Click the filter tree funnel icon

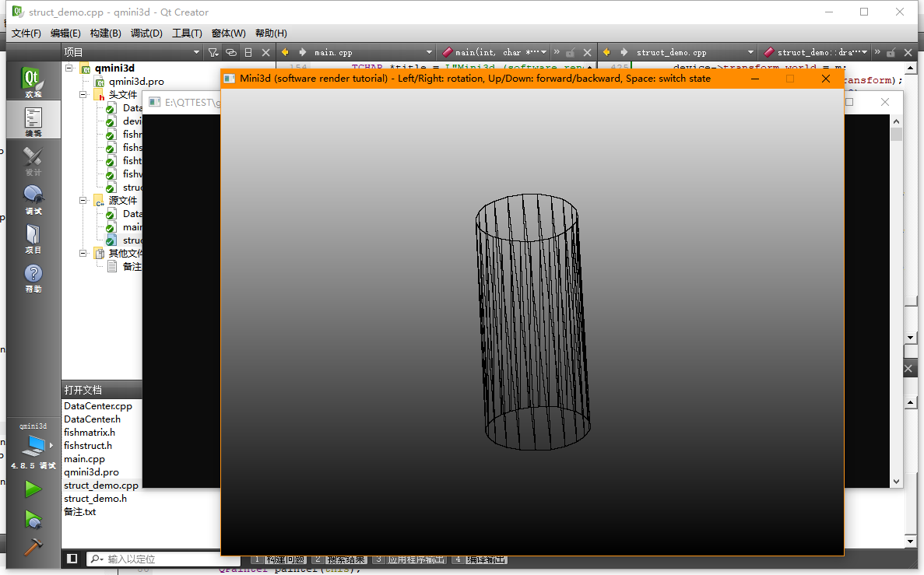pyautogui.click(x=213, y=52)
